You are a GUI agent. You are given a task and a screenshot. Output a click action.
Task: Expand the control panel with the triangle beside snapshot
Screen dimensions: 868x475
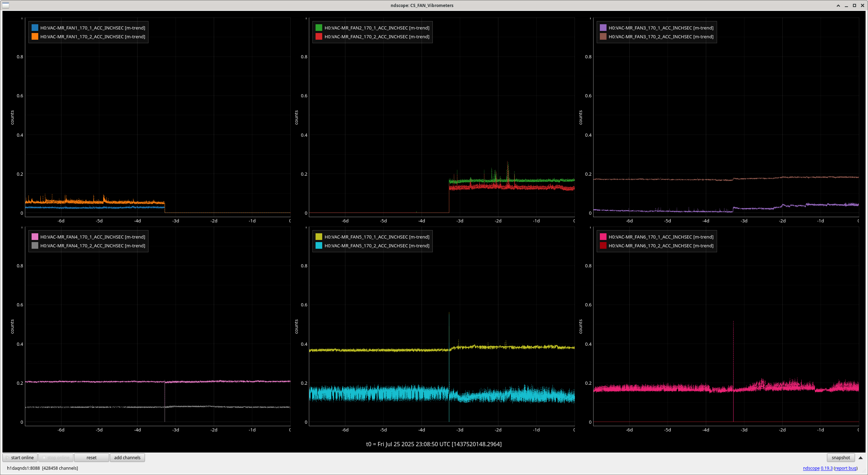(x=860, y=457)
